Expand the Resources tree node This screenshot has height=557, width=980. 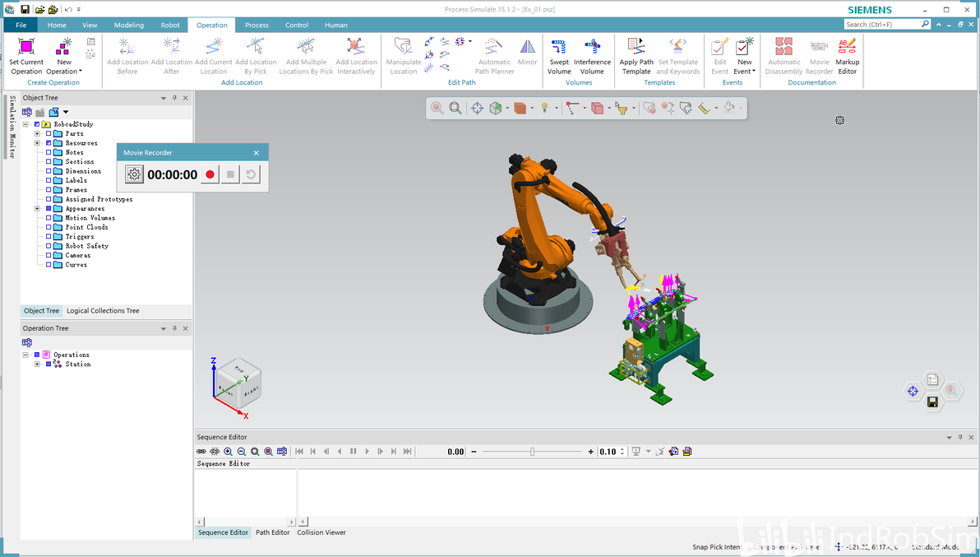[x=37, y=143]
